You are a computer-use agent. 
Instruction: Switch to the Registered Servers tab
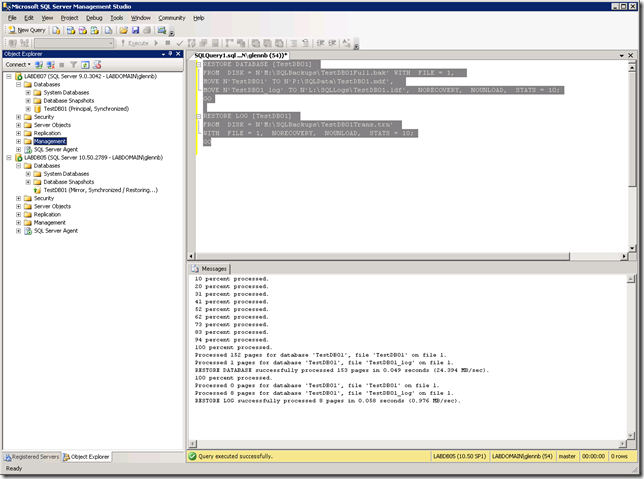32,456
